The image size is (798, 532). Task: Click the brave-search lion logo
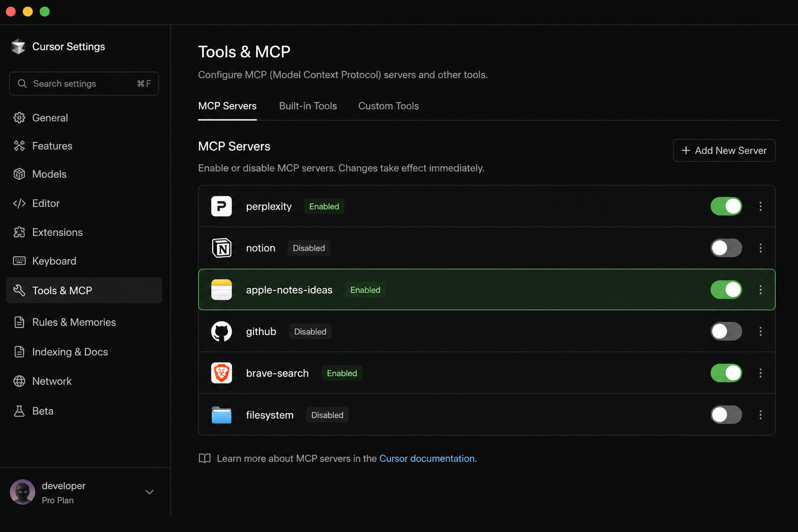point(221,373)
